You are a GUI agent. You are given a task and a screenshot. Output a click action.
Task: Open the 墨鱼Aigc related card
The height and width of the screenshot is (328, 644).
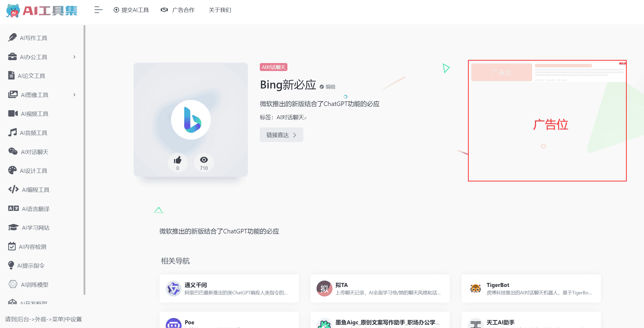point(380,320)
